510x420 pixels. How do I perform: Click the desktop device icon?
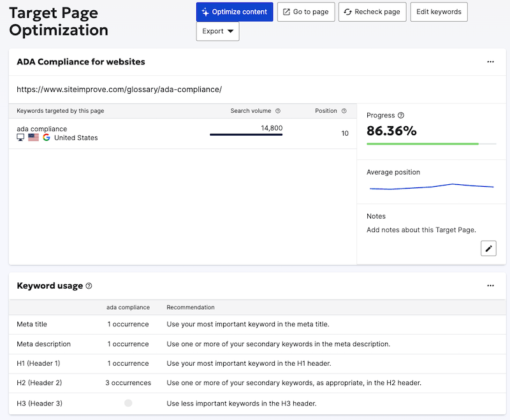tap(20, 138)
